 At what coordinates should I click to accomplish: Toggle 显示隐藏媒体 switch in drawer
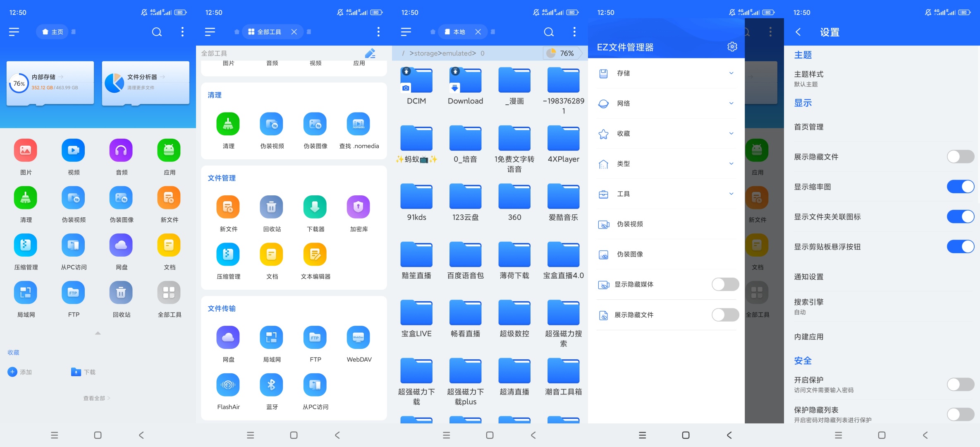725,284
